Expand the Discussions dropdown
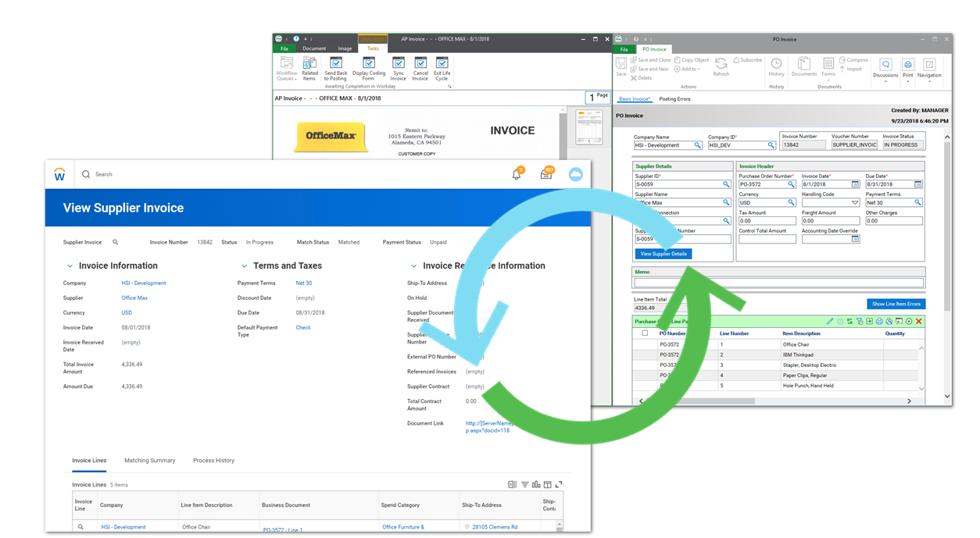Screen dimensions: 980x538 (885, 81)
